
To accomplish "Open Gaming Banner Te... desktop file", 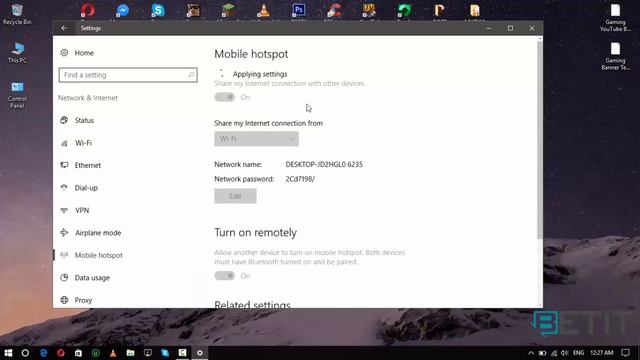I will [615, 56].
